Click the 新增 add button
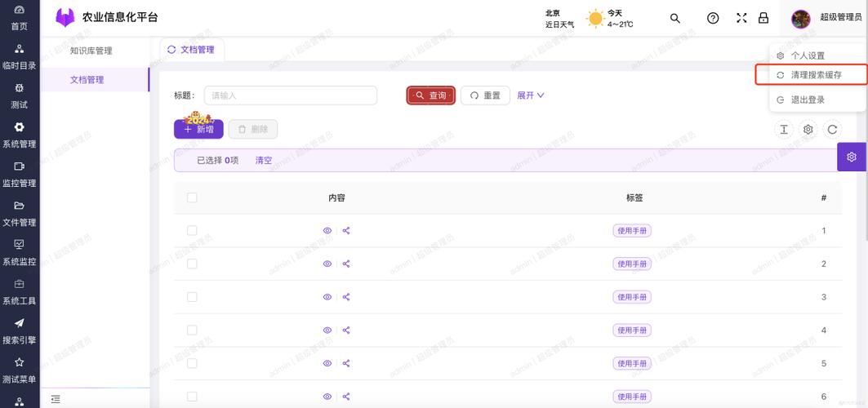 pyautogui.click(x=198, y=129)
